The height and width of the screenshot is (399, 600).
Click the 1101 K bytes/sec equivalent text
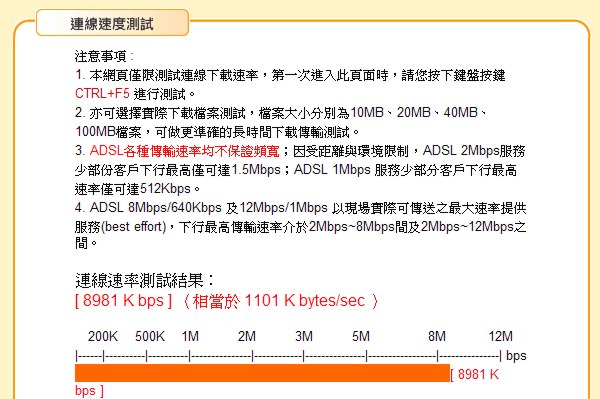pos(304,301)
